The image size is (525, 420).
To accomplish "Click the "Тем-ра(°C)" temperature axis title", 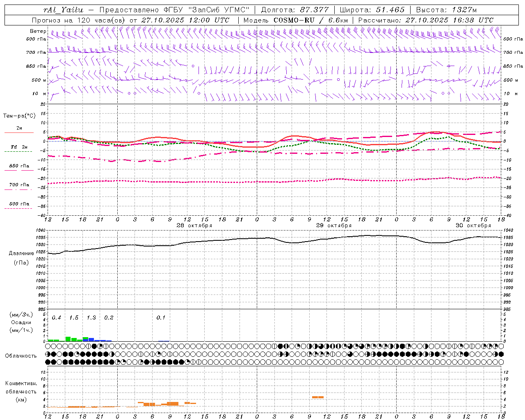I will click(19, 116).
